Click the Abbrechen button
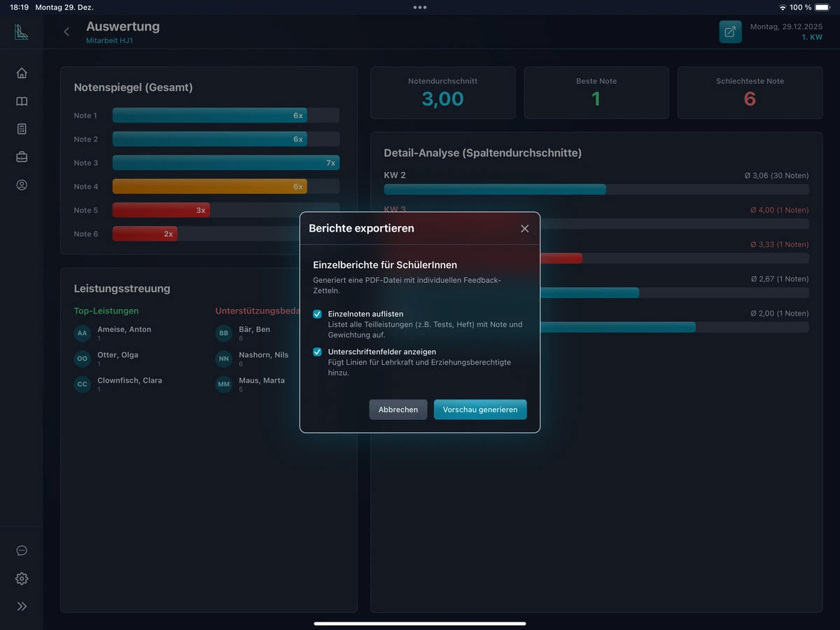Viewport: 840px width, 630px height. click(x=398, y=409)
